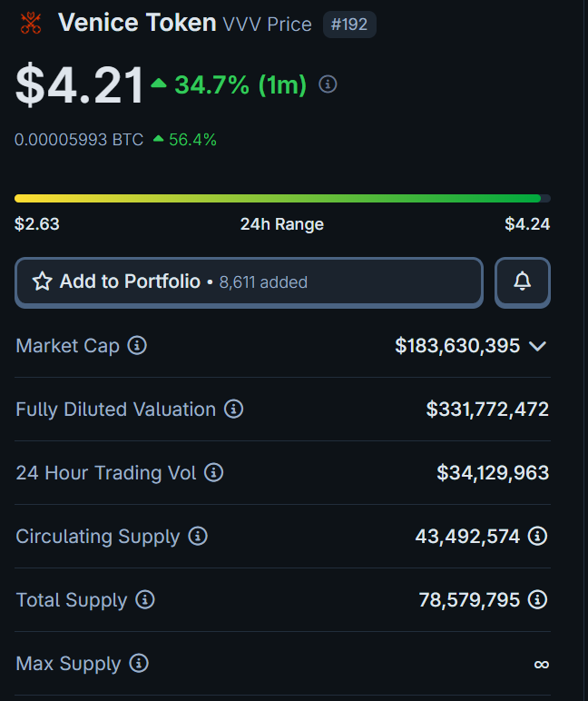The image size is (588, 701).
Task: Open info icon beside 43,492,574 value
Action: (537, 536)
